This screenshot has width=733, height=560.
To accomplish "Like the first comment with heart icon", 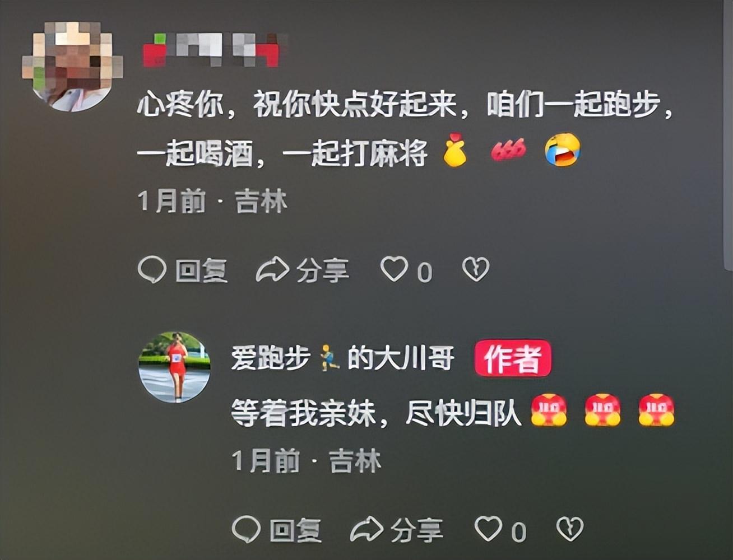I will (394, 269).
